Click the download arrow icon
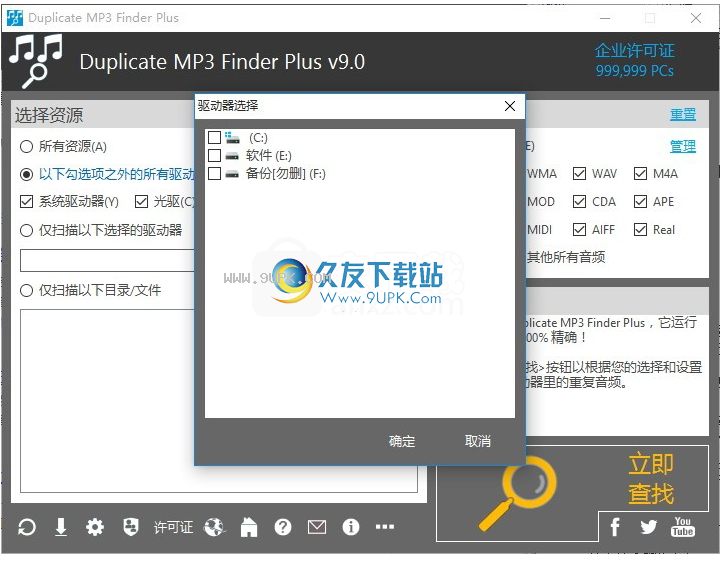This screenshot has height=562, width=720. coord(61,527)
